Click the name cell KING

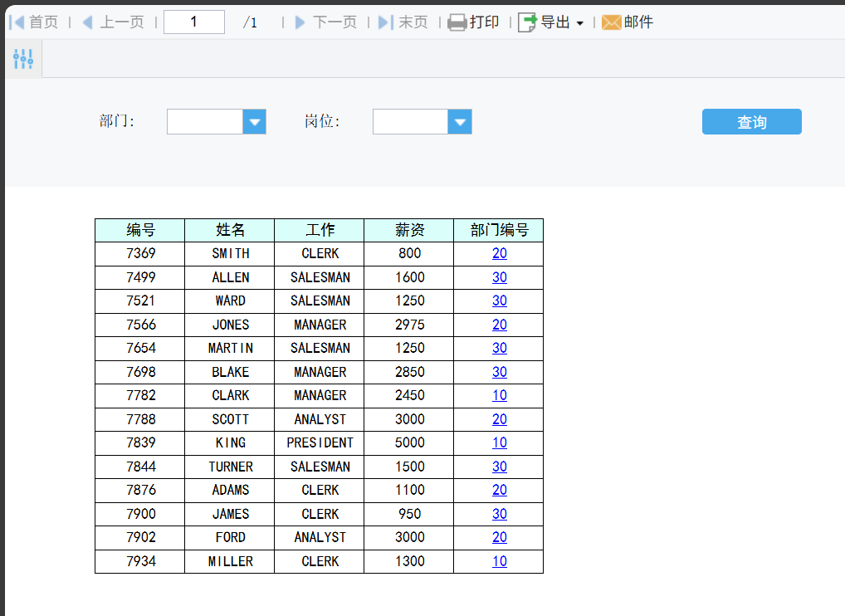coord(230,442)
